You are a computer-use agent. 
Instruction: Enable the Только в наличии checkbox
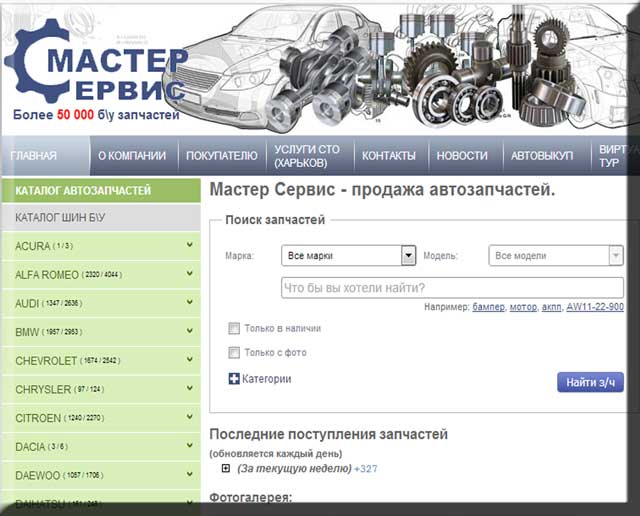[234, 328]
